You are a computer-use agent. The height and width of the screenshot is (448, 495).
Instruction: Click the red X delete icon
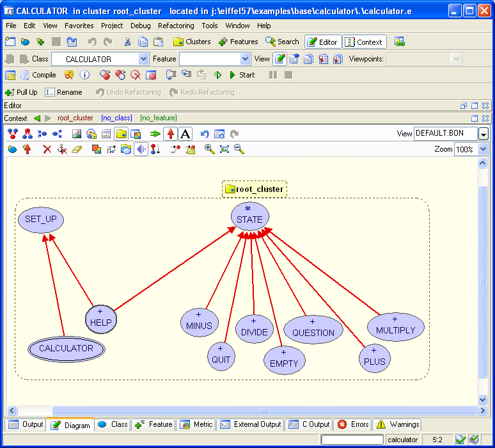47,149
